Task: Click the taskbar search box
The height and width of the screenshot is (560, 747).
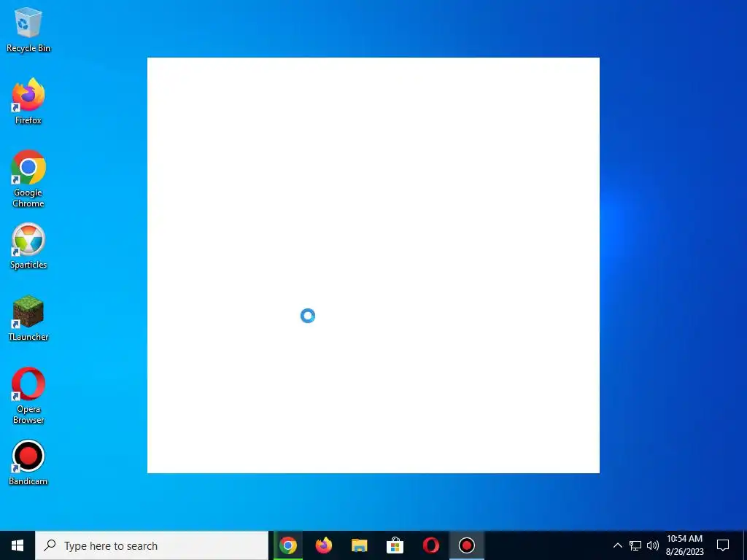Action: click(x=152, y=545)
